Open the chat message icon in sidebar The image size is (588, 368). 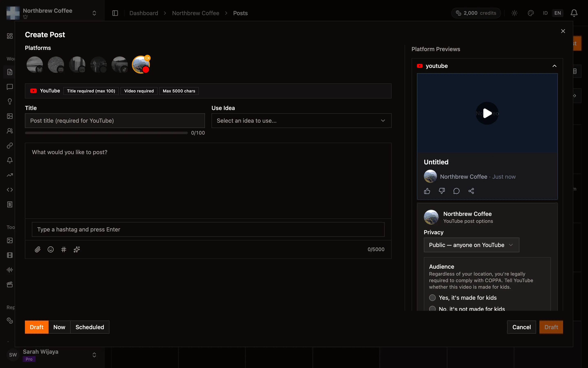coord(10,87)
